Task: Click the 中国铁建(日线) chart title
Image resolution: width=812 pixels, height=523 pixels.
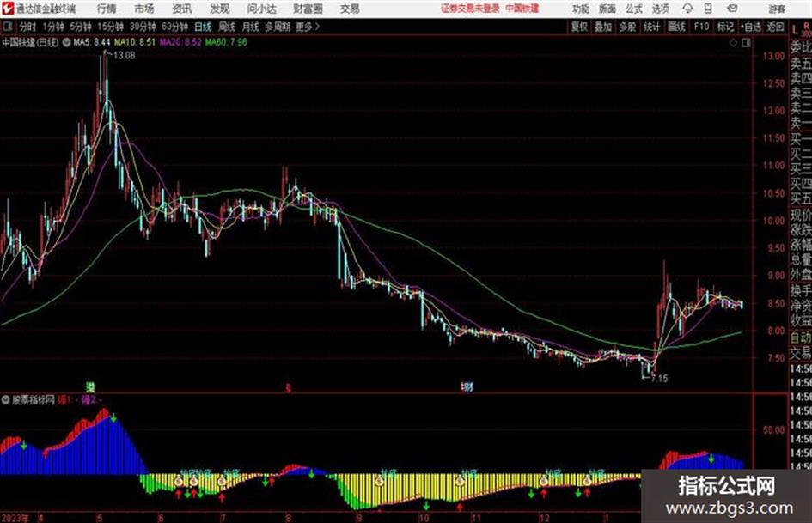Action: tap(31, 42)
